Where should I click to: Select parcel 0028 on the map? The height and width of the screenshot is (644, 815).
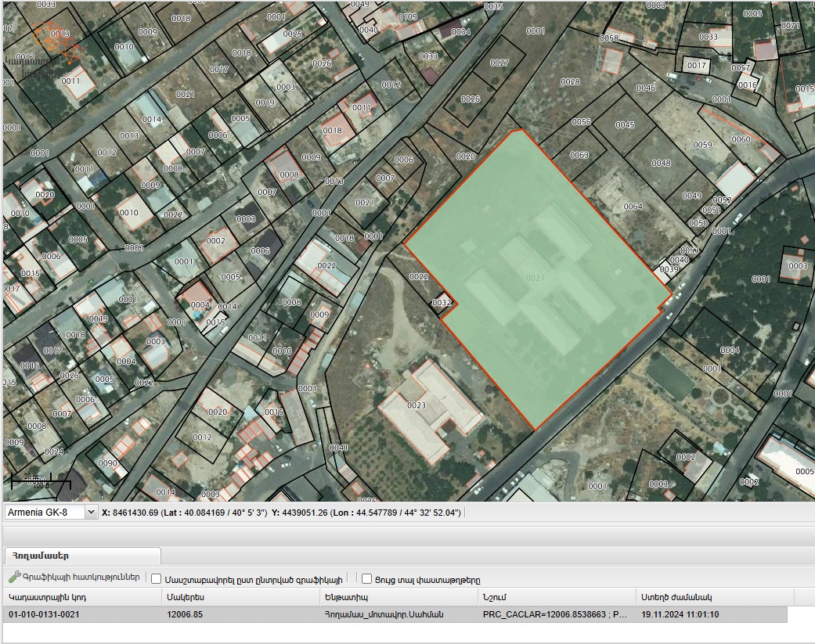coord(570,82)
